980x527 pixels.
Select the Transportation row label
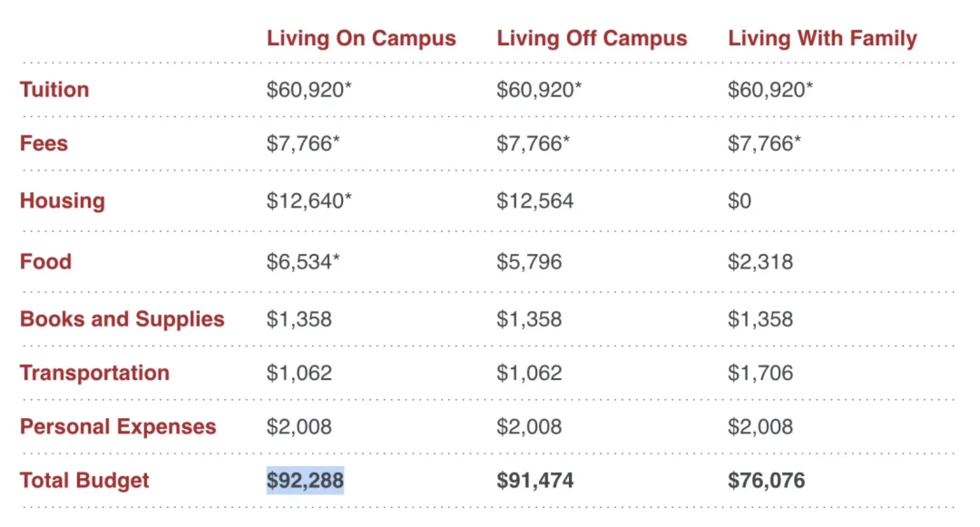pos(95,373)
